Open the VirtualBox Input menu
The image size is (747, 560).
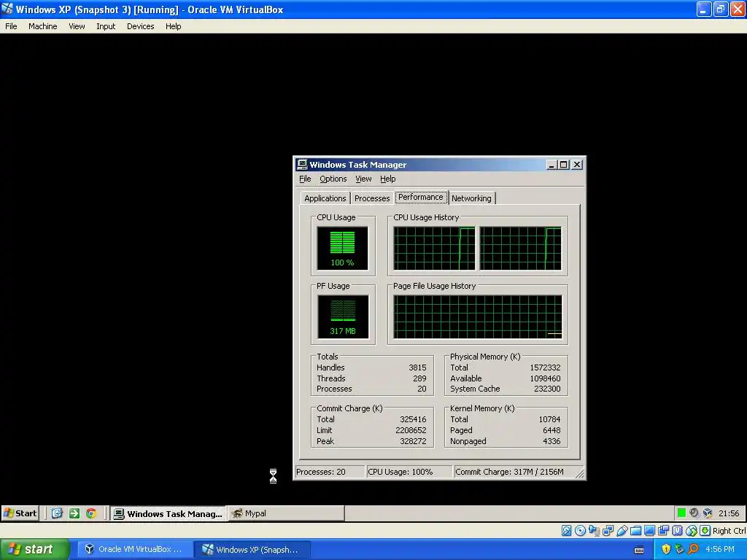point(106,26)
